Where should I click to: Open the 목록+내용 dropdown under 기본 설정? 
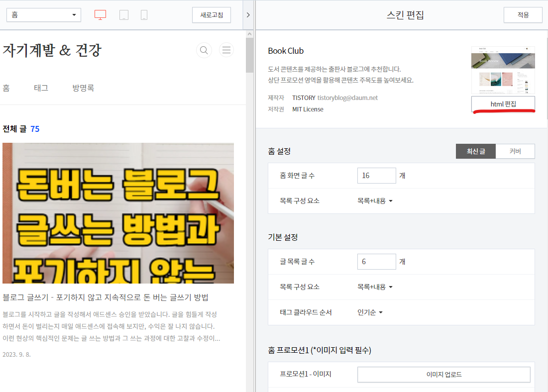point(375,287)
